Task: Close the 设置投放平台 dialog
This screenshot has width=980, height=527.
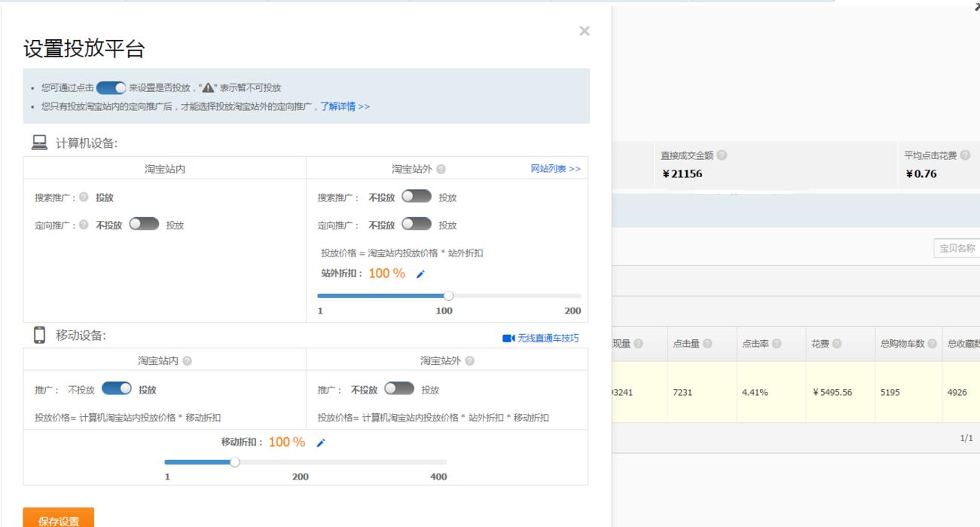Action: coord(584,31)
